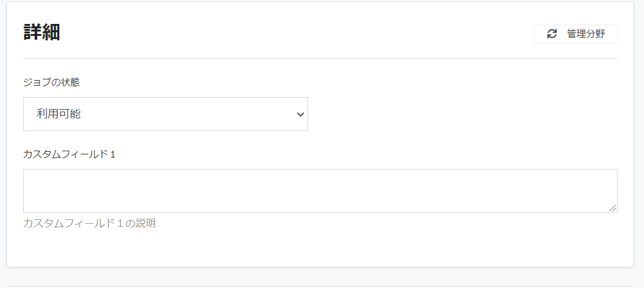Click the chevron arrow on the 利用可能 select
The width and height of the screenshot is (644, 288).
click(300, 115)
